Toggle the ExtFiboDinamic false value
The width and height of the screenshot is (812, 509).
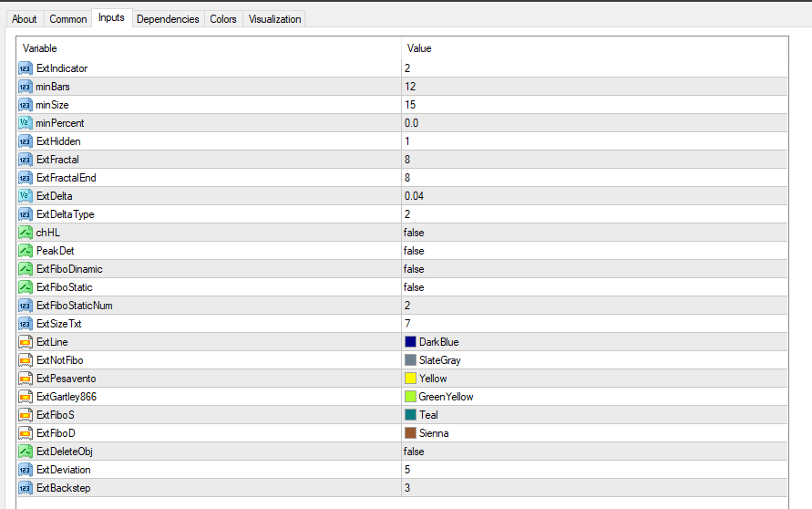[x=415, y=269]
